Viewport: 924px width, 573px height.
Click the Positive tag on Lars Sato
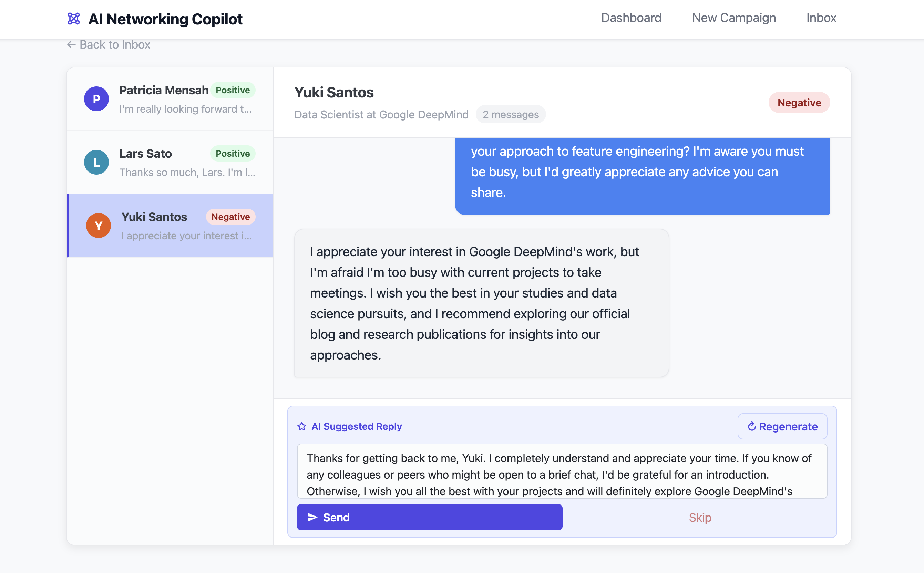coord(233,154)
